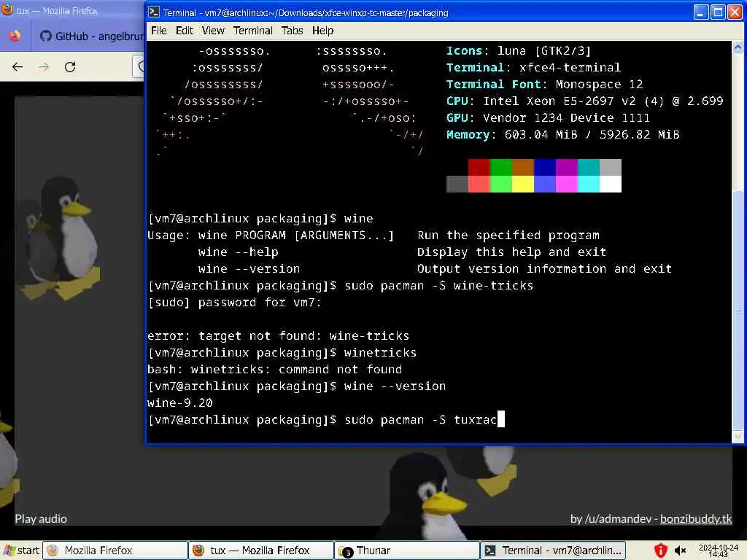Viewport: 747px width, 560px height.
Task: Open the Edit menu in Terminal
Action: point(185,31)
